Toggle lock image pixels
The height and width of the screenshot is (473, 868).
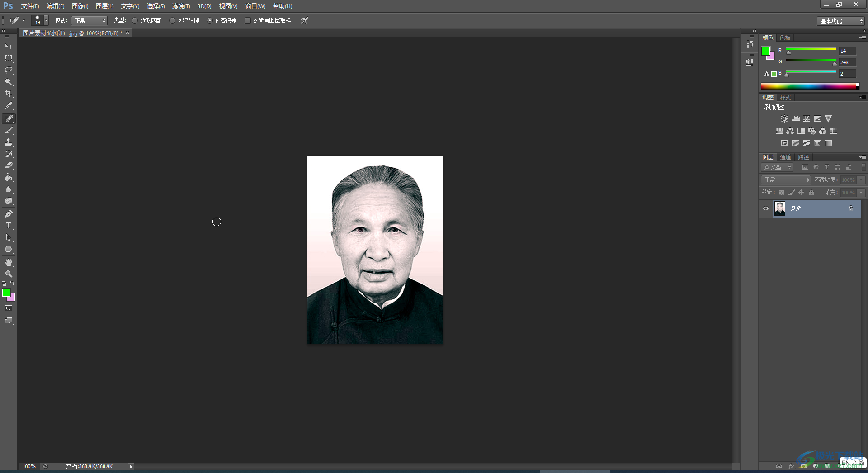pyautogui.click(x=791, y=193)
